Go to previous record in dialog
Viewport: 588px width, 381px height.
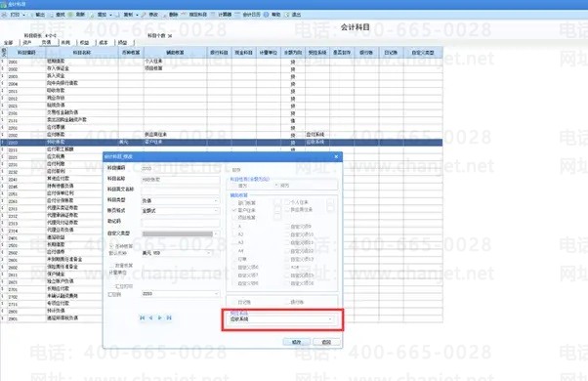pyautogui.click(x=150, y=317)
